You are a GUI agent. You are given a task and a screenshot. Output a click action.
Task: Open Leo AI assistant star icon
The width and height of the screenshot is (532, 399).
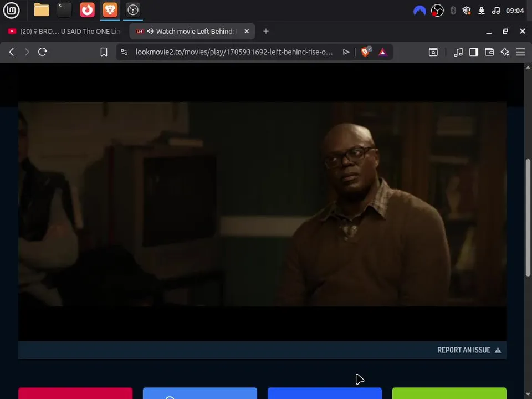[x=505, y=52]
